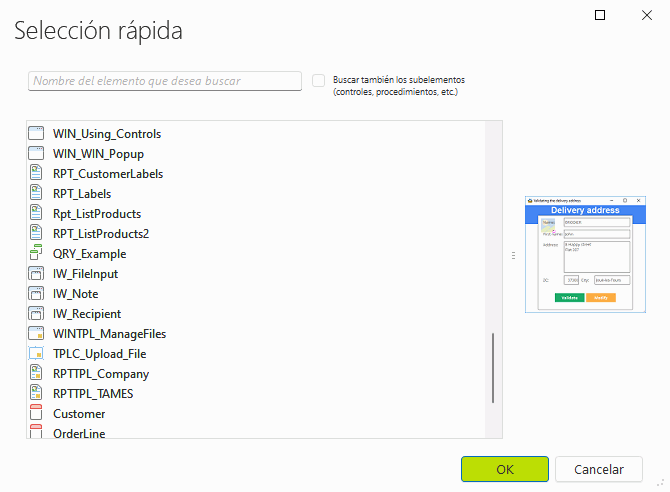Click the element name search field
Image resolution: width=670 pixels, height=492 pixels.
pyautogui.click(x=165, y=81)
